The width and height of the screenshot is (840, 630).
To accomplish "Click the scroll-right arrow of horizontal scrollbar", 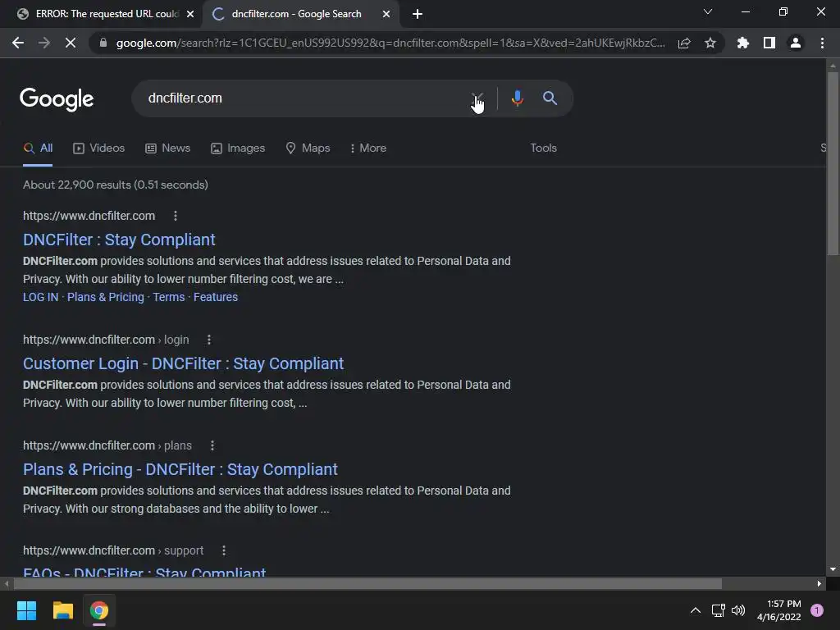I will click(x=819, y=584).
